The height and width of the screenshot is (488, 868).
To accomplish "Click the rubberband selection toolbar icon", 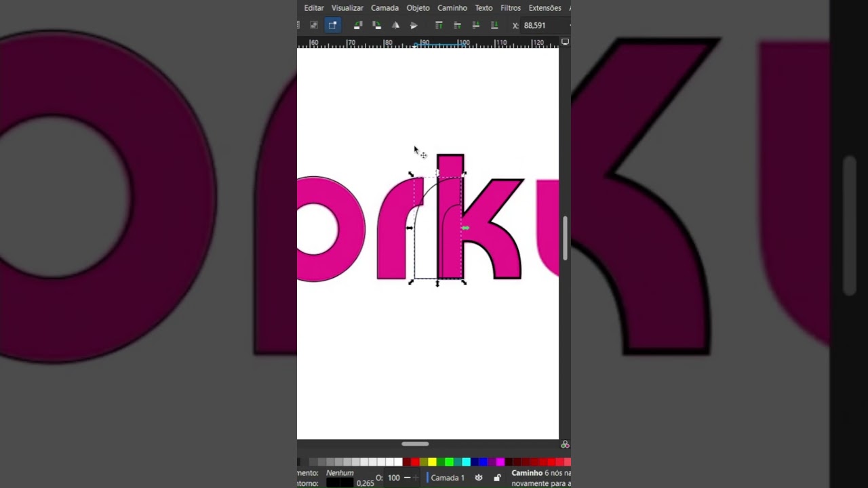I will coord(314,25).
